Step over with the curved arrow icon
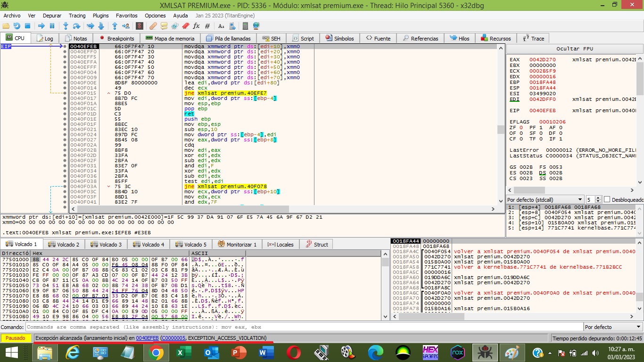644x362 pixels. pos(77,26)
